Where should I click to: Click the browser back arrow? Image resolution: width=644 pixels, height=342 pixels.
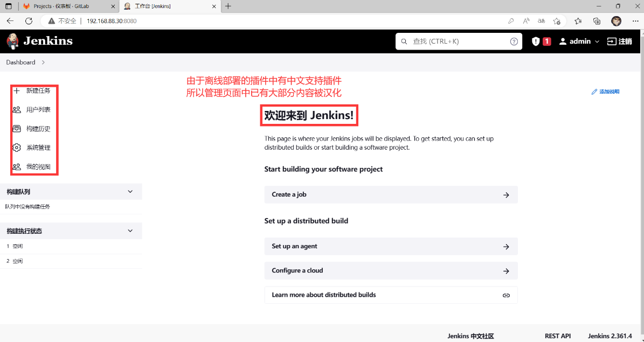pos(10,21)
